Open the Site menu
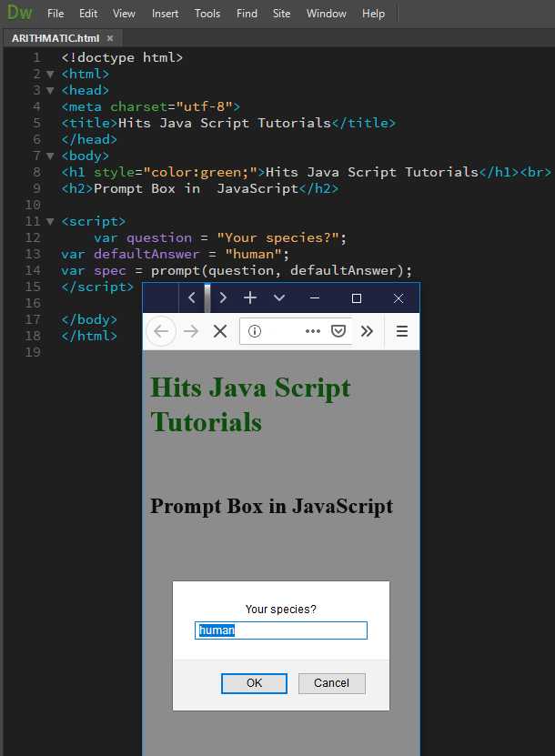Viewport: 555px width, 756px height. point(282,14)
